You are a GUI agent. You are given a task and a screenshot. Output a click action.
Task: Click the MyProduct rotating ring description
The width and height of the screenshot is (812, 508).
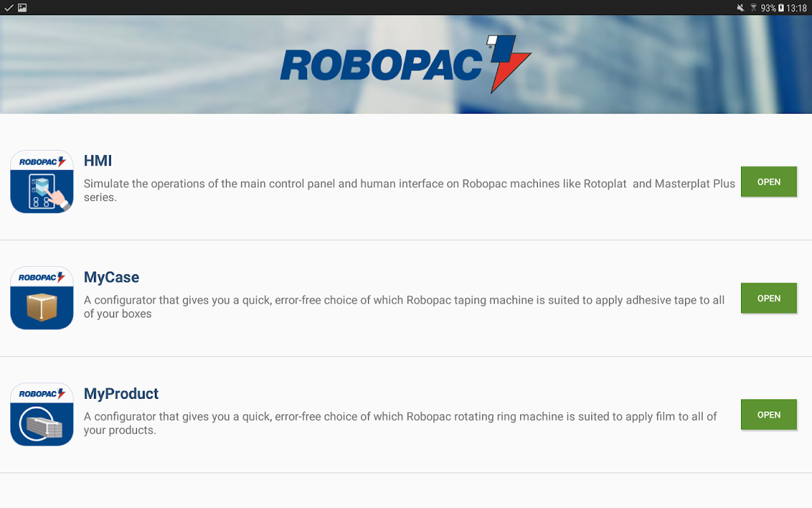click(x=400, y=423)
